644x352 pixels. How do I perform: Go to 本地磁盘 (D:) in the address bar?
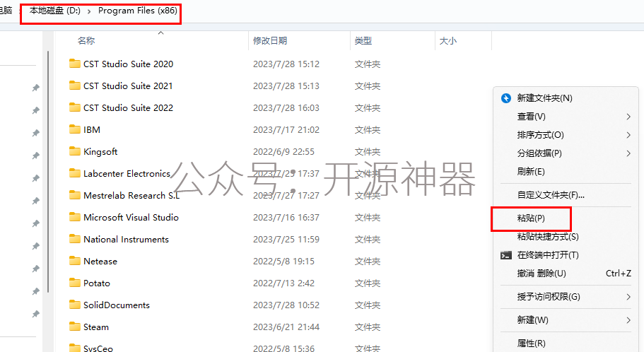(x=55, y=11)
